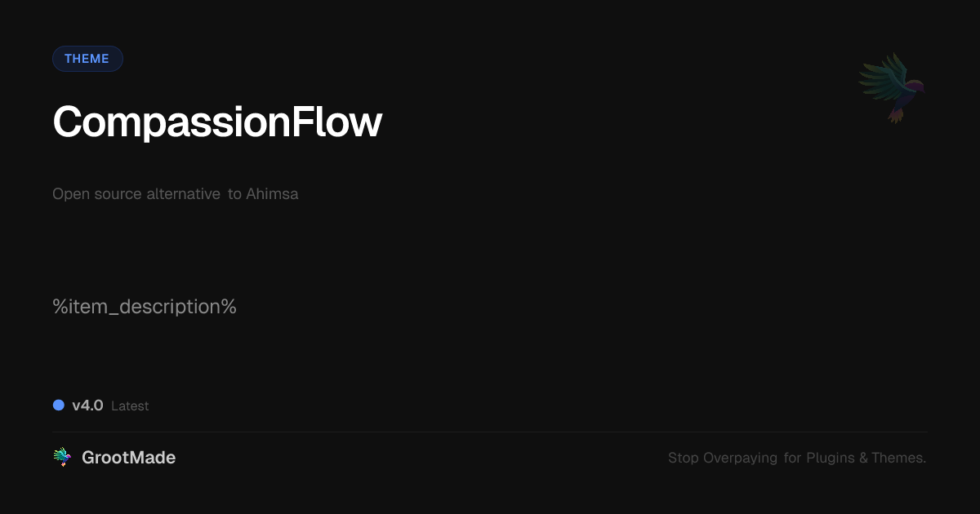Click the word "to" before Ahimsa
The height and width of the screenshot is (514, 980).
[234, 194]
